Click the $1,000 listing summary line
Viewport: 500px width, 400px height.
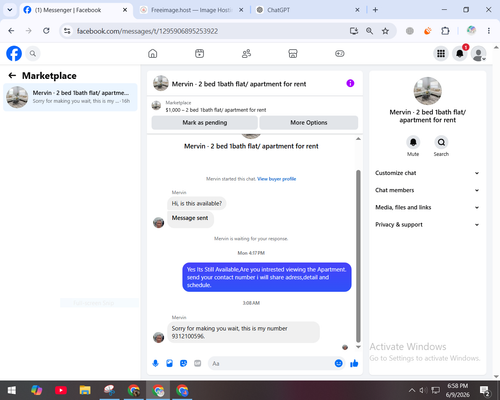pyautogui.click(x=216, y=110)
